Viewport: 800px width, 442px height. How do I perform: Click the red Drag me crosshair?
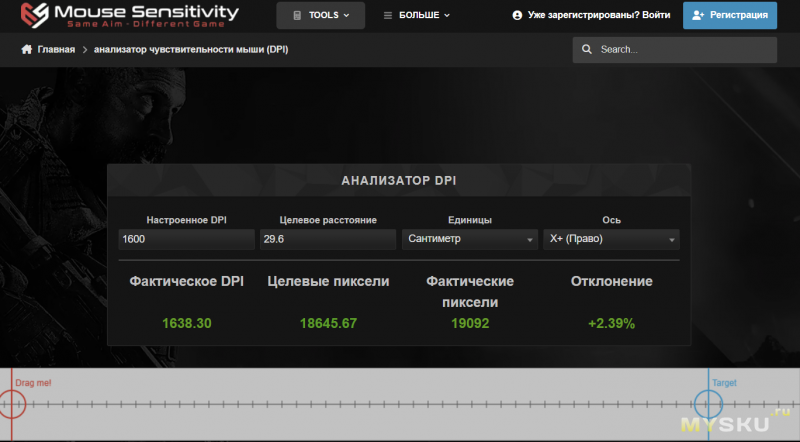click(x=11, y=404)
